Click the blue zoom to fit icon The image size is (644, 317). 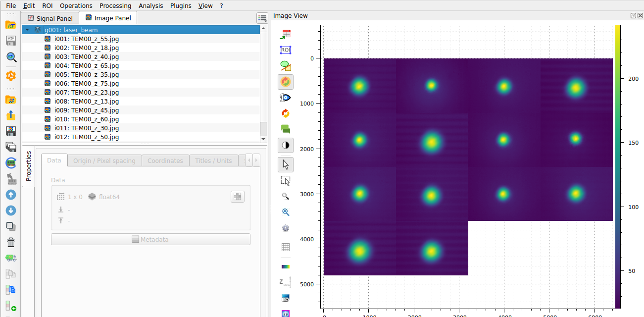tap(286, 212)
